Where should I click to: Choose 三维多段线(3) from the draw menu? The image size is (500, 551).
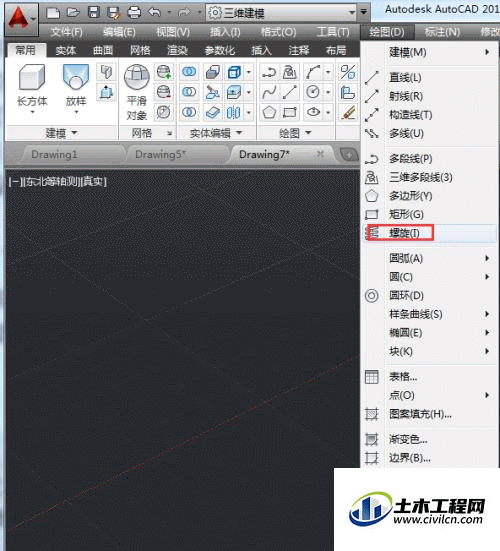[429, 177]
